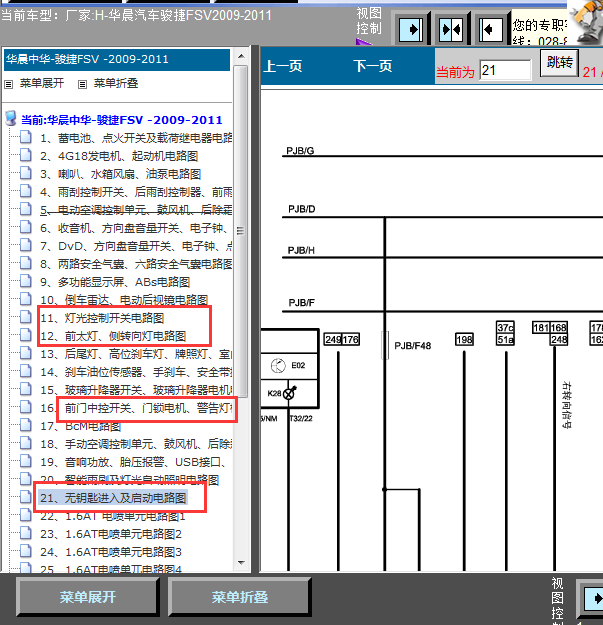
Task: Click PJB/F48 fuse label in diagram
Action: [x=412, y=346]
